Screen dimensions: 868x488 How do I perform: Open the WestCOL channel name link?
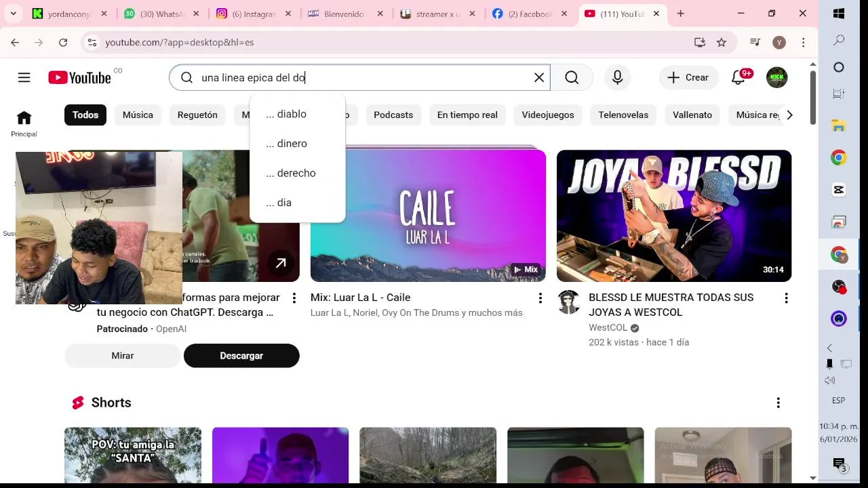pyautogui.click(x=608, y=327)
